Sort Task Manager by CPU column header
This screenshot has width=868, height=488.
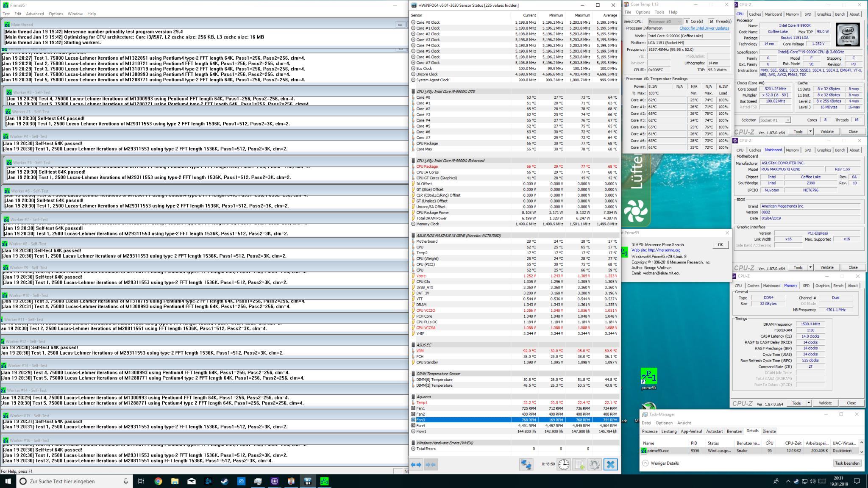click(769, 443)
